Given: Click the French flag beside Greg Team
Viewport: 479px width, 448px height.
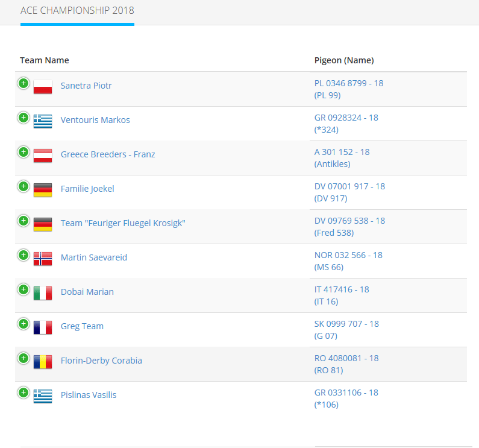Looking at the screenshot, I should (x=43, y=327).
